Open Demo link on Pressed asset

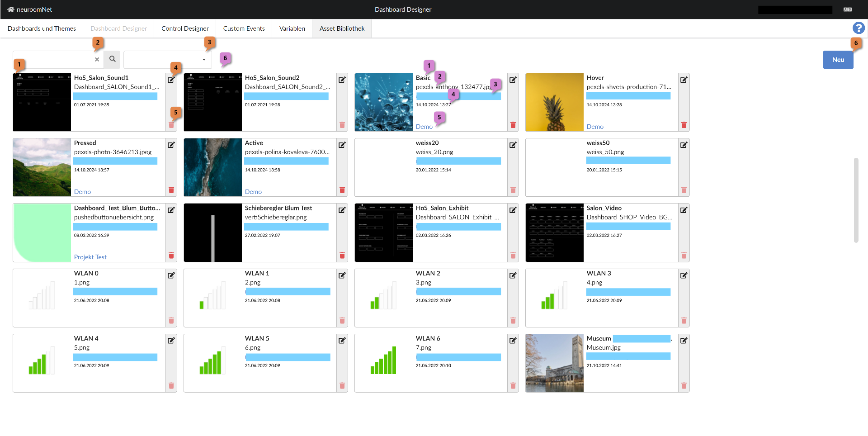tap(82, 192)
